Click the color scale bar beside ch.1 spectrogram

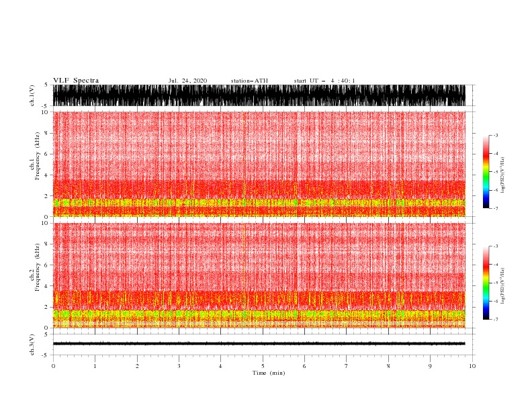(486, 172)
